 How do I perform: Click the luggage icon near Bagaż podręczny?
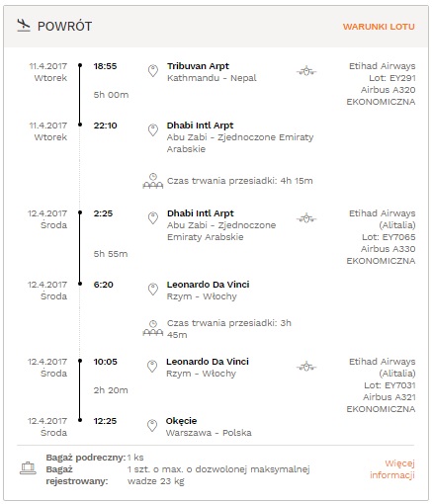pyautogui.click(x=28, y=468)
